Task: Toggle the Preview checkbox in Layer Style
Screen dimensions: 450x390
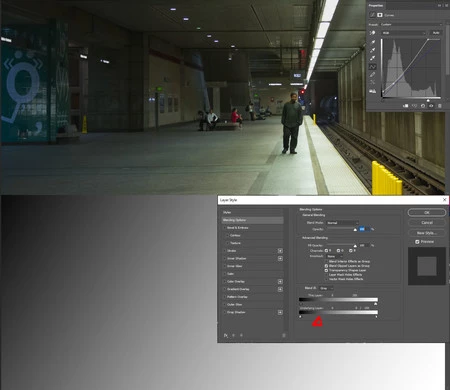Action: click(417, 242)
